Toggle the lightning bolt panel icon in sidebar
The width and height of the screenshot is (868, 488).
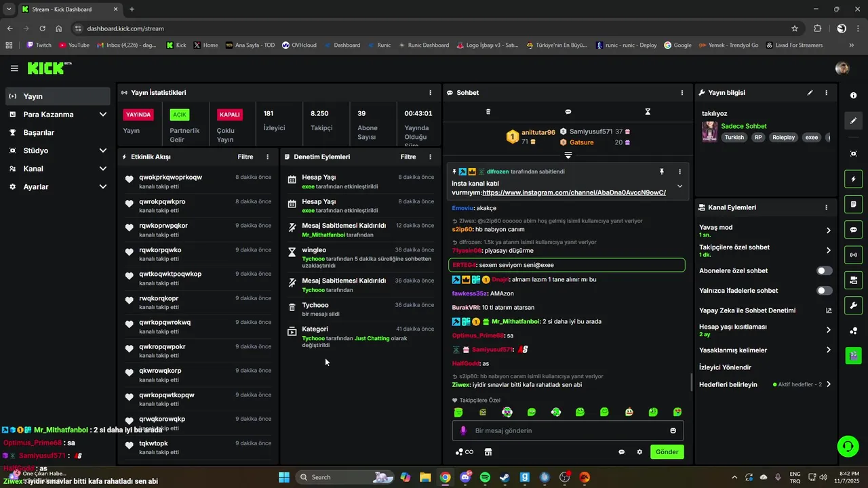853,179
